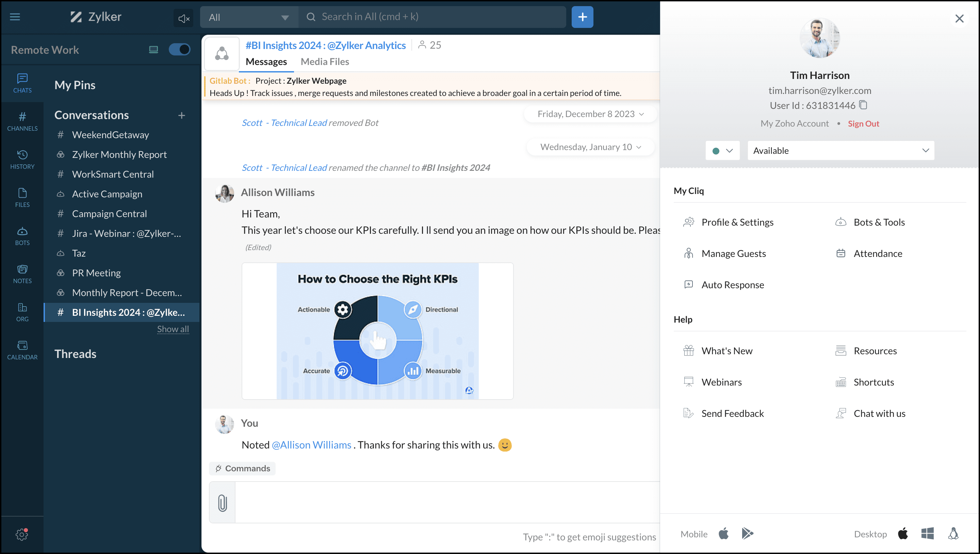Open Org in the left sidebar

pyautogui.click(x=22, y=312)
